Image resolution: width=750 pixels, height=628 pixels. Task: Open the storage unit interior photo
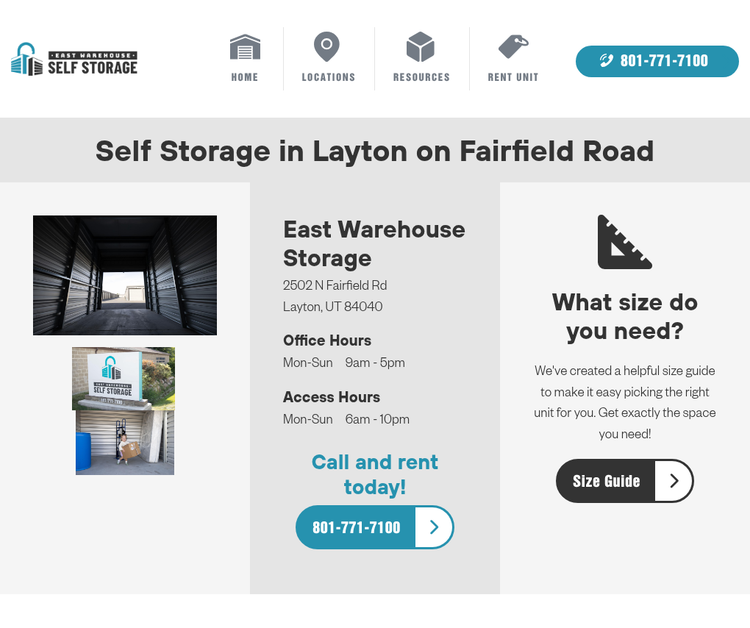point(125,275)
